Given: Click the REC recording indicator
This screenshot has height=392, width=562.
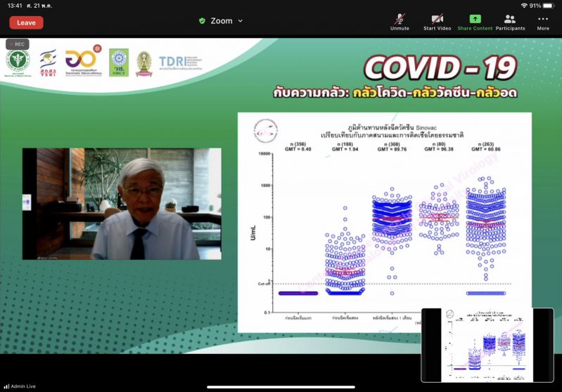Looking at the screenshot, I should coord(17,44).
